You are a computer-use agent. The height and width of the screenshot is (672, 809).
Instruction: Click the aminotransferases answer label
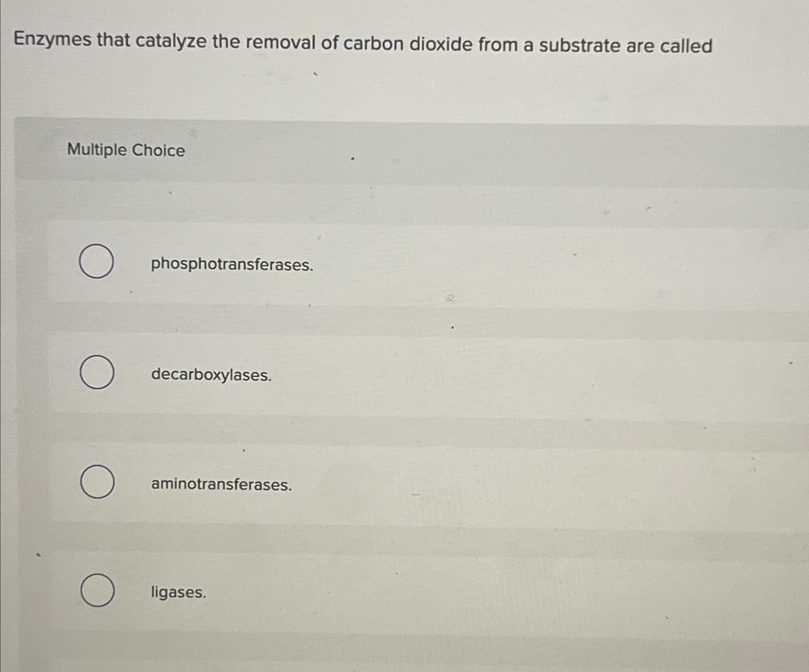pos(222,484)
